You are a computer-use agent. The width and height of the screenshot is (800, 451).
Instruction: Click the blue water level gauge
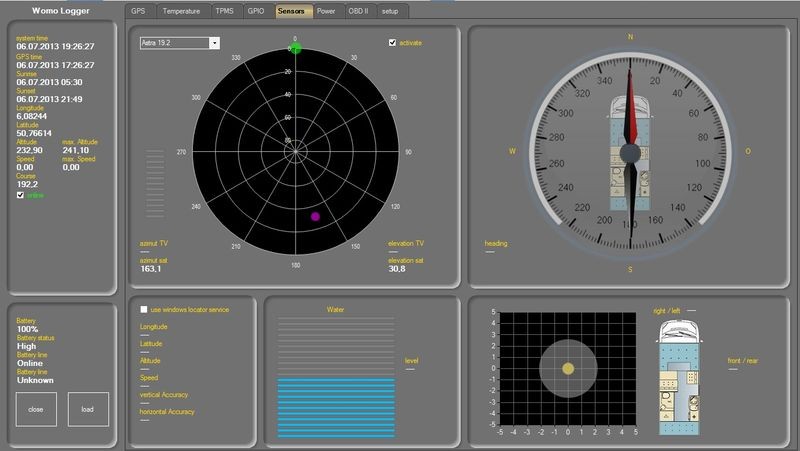335,402
